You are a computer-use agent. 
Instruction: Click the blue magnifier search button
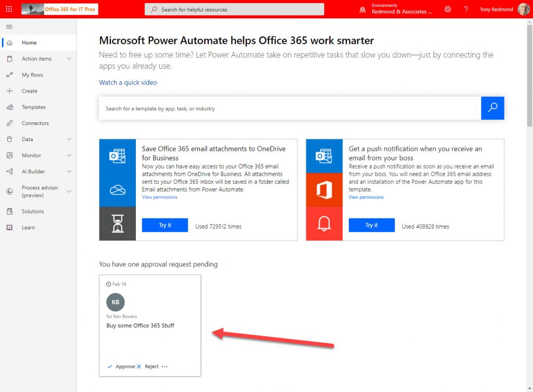tap(492, 108)
